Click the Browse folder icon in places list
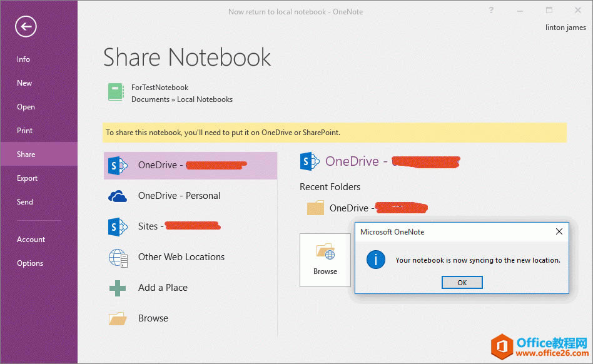This screenshot has height=364, width=593. tap(118, 318)
